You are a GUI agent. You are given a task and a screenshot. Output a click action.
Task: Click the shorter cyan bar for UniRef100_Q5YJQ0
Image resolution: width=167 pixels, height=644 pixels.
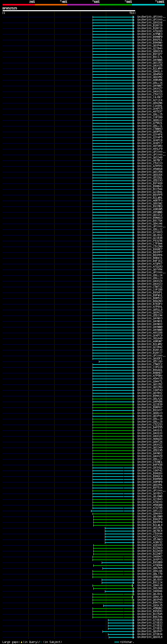pyautogui.click(x=116, y=362)
